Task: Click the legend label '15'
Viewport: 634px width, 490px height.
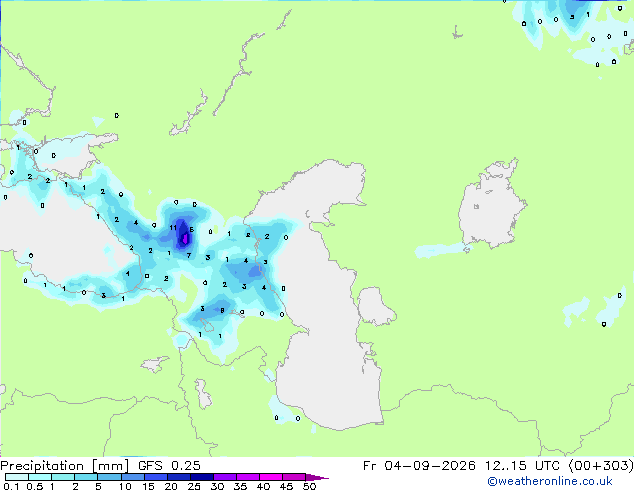Action: point(148,486)
